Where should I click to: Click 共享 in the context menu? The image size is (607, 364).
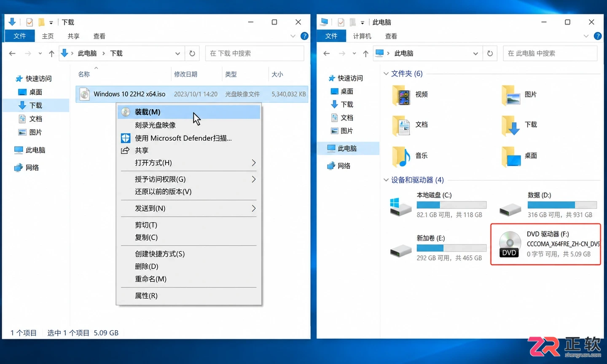click(x=189, y=150)
